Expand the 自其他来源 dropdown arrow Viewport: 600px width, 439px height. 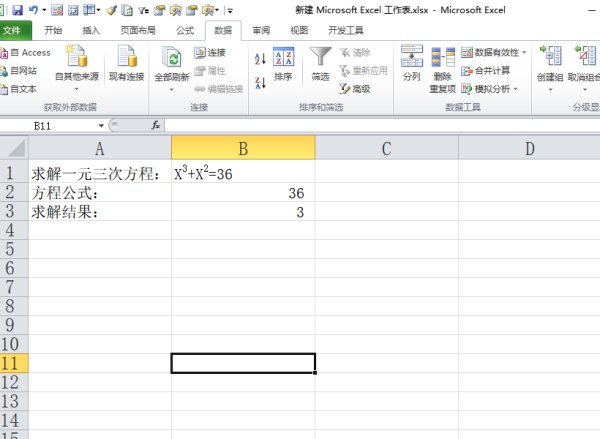tap(77, 89)
